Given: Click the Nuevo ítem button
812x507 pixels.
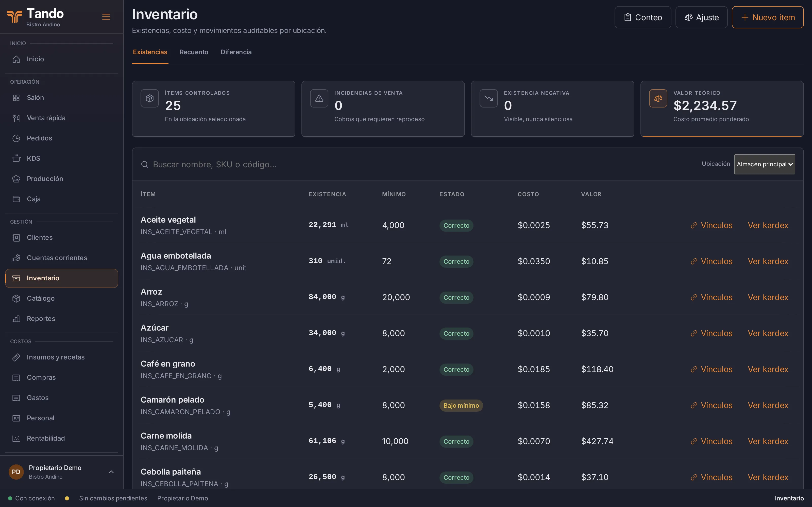Looking at the screenshot, I should (767, 17).
